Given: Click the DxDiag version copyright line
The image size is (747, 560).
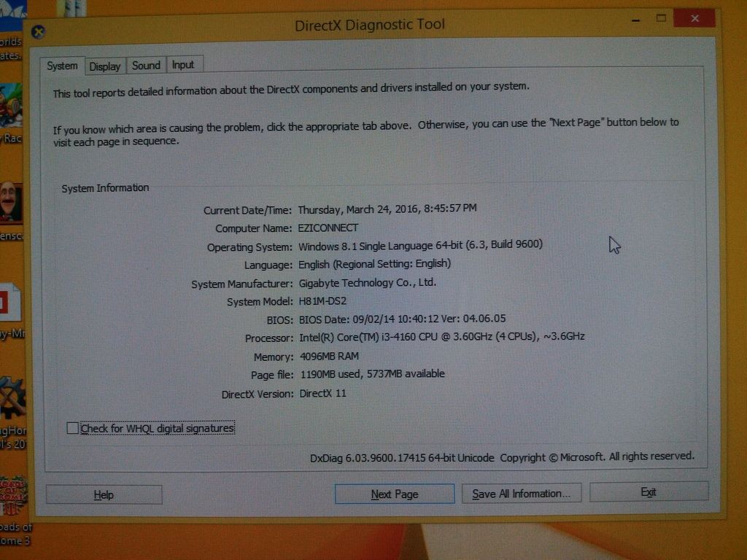Looking at the screenshot, I should tap(502, 457).
